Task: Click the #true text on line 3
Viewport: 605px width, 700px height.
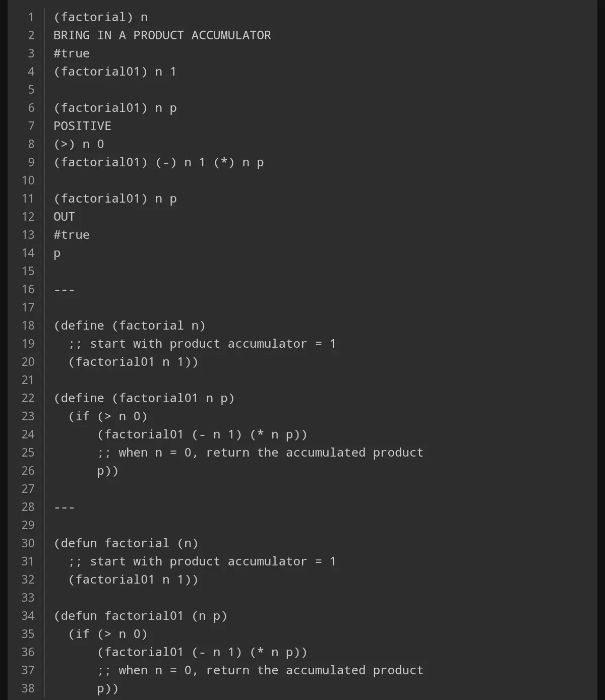Action: (x=72, y=53)
